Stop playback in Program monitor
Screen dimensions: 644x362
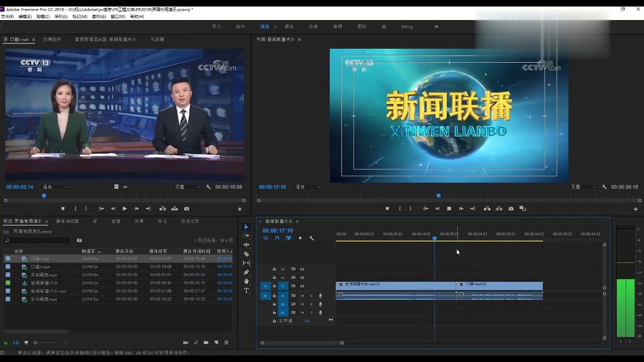449,209
